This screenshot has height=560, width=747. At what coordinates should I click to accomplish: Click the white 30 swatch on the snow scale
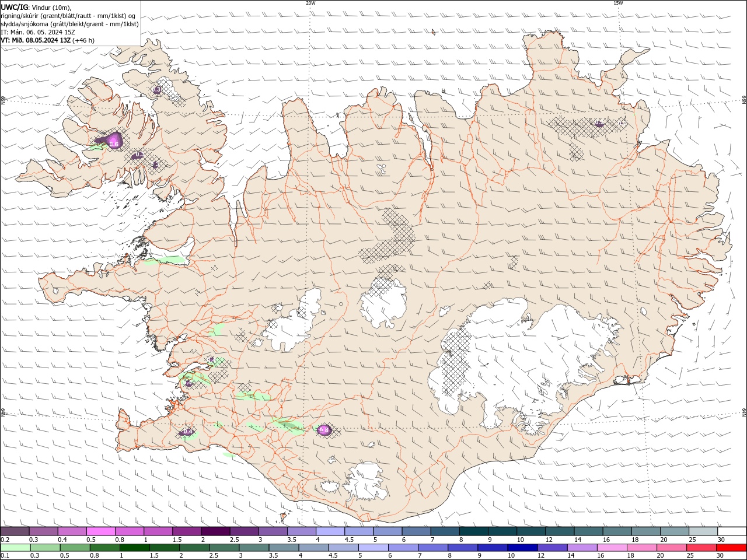(x=731, y=531)
